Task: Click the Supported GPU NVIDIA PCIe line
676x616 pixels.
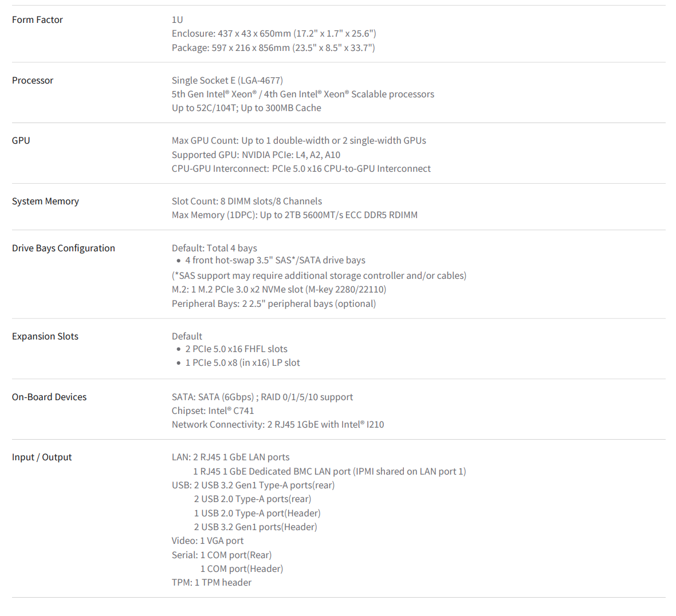Action: pyautogui.click(x=256, y=155)
